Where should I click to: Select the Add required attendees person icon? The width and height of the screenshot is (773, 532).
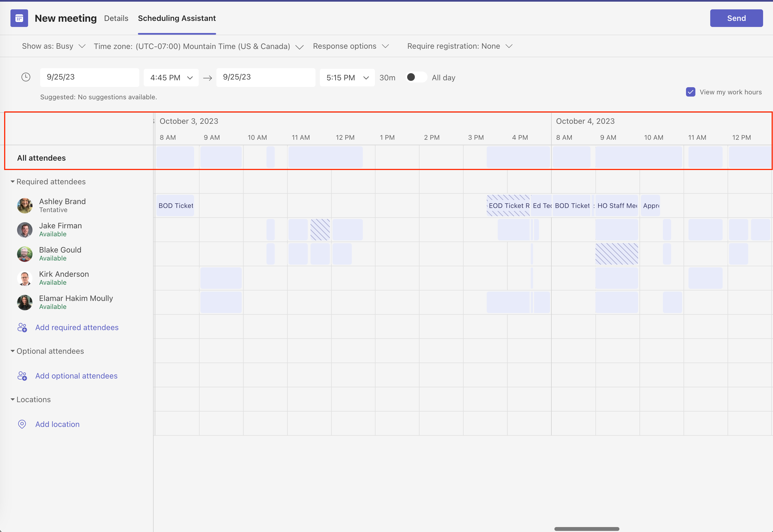click(22, 327)
